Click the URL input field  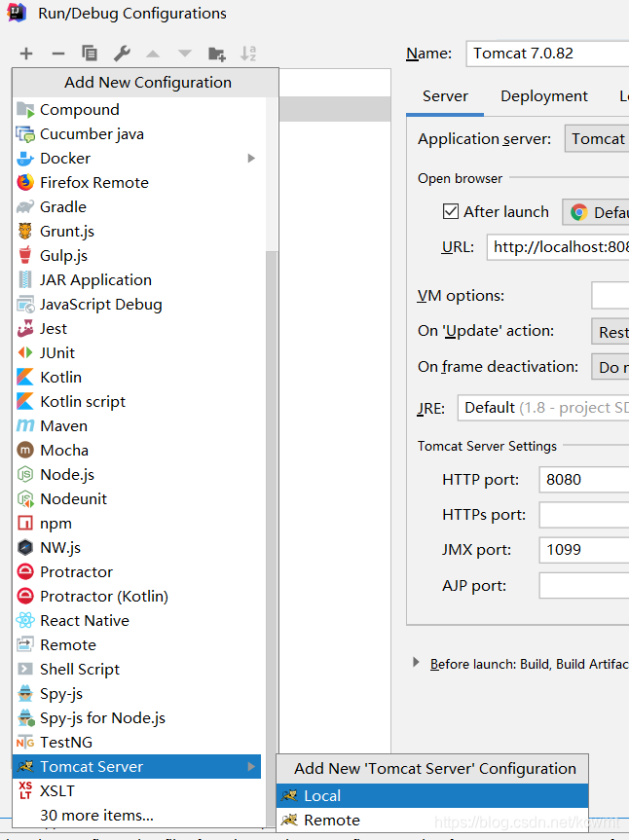point(558,247)
